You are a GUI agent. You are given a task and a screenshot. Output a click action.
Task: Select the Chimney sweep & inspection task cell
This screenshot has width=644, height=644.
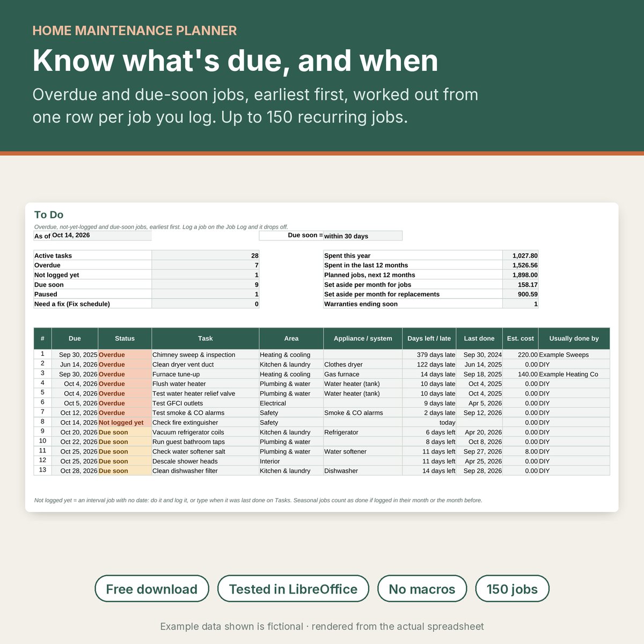click(206, 355)
